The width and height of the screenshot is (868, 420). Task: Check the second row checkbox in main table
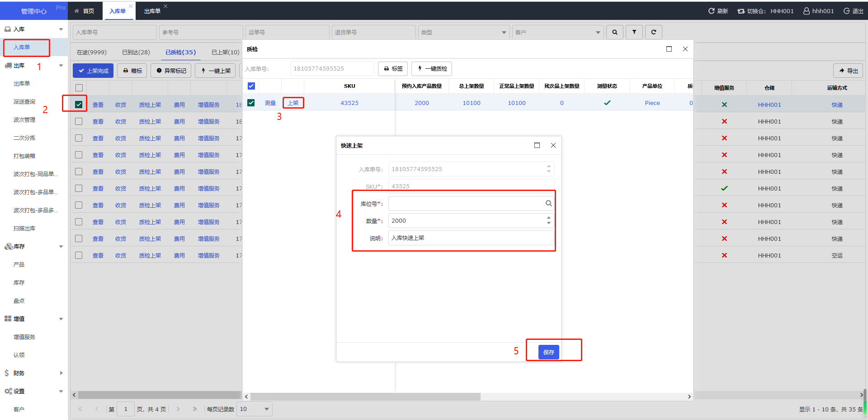(79, 121)
